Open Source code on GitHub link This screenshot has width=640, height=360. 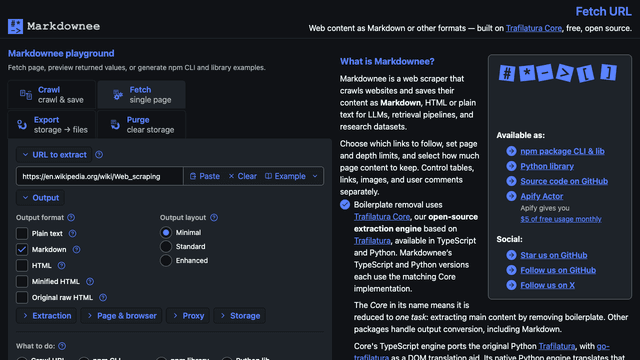coord(564,181)
